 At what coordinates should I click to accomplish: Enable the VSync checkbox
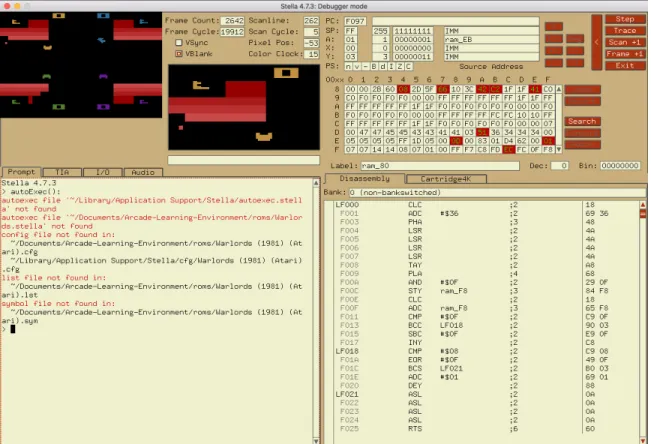[x=179, y=43]
